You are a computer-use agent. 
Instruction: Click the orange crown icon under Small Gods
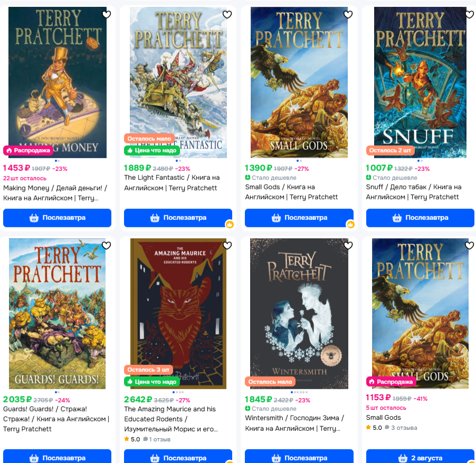[350, 225]
